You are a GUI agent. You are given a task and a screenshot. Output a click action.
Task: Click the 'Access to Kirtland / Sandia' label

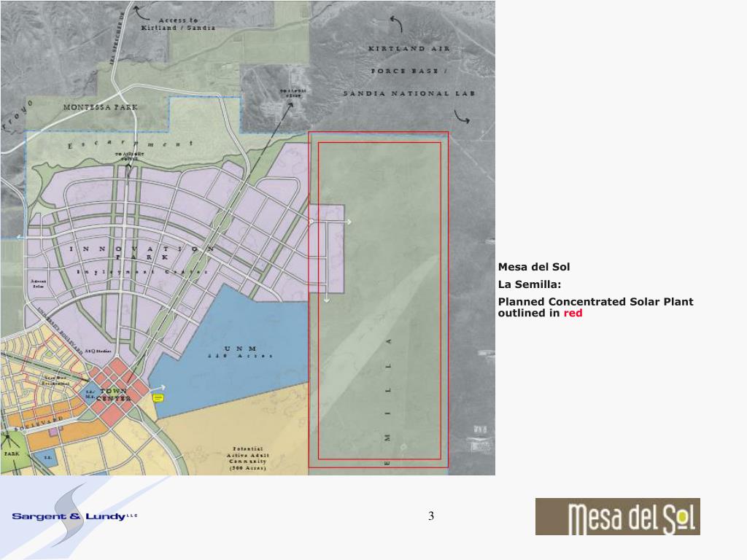pyautogui.click(x=178, y=24)
